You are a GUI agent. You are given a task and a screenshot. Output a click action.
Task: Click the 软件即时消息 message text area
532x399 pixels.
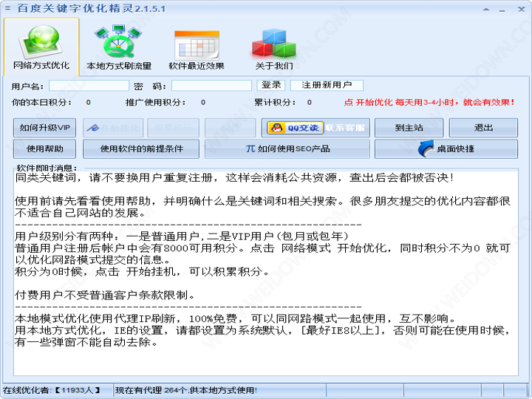266,273
